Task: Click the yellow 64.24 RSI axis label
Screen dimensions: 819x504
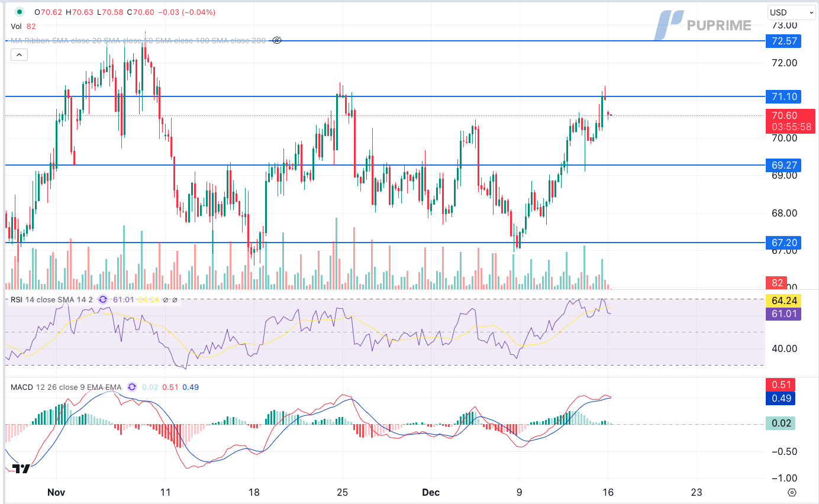Action: pyautogui.click(x=783, y=301)
